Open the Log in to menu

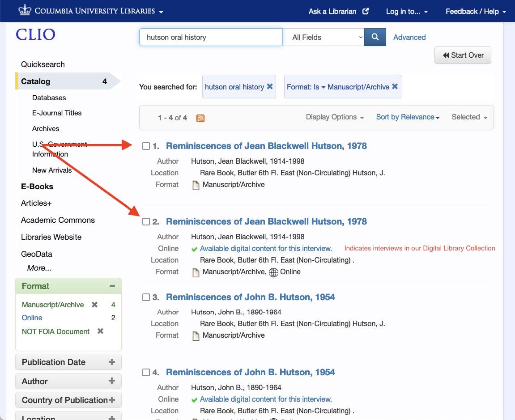406,11
